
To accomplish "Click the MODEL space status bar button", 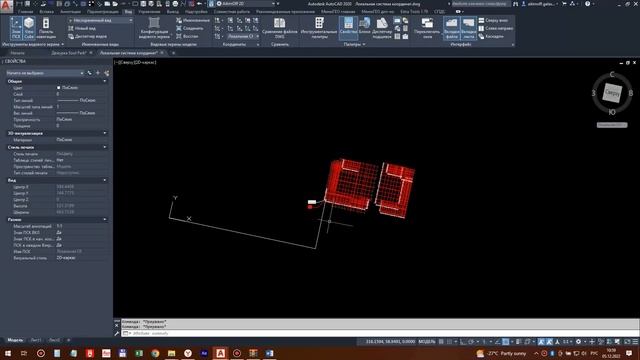I will coord(427,342).
